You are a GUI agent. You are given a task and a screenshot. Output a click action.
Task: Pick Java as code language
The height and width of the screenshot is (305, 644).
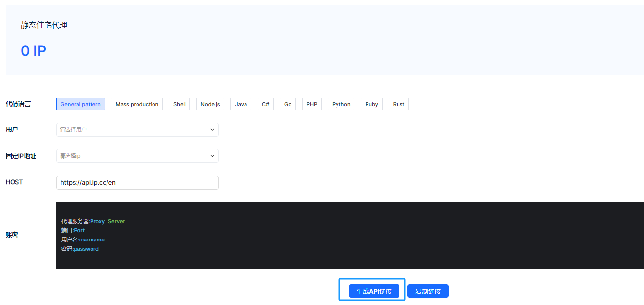(x=241, y=104)
